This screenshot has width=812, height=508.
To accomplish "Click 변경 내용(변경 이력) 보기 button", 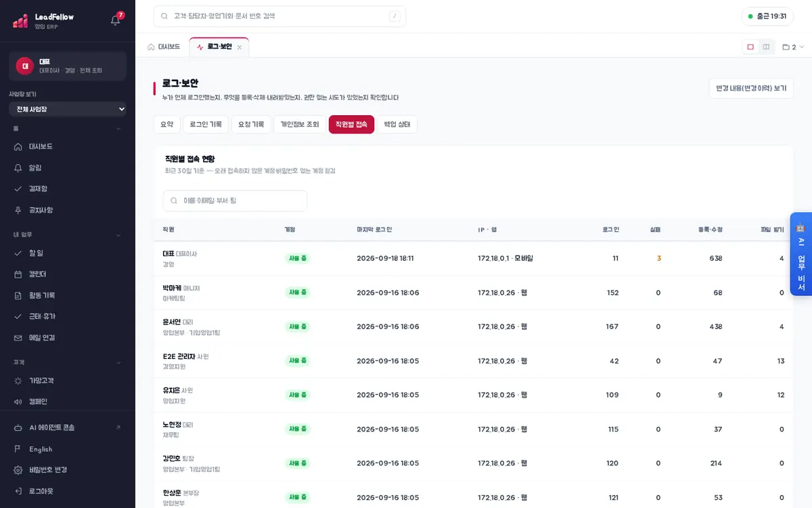I will (751, 88).
